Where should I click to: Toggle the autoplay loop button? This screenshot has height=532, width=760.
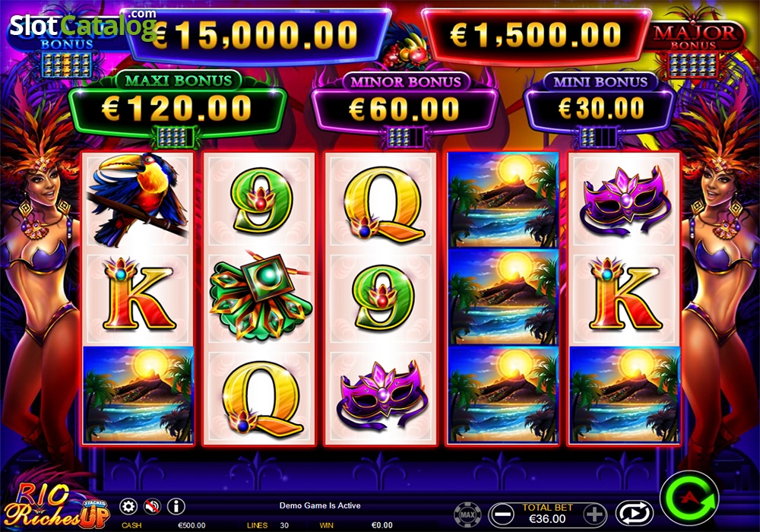635,514
